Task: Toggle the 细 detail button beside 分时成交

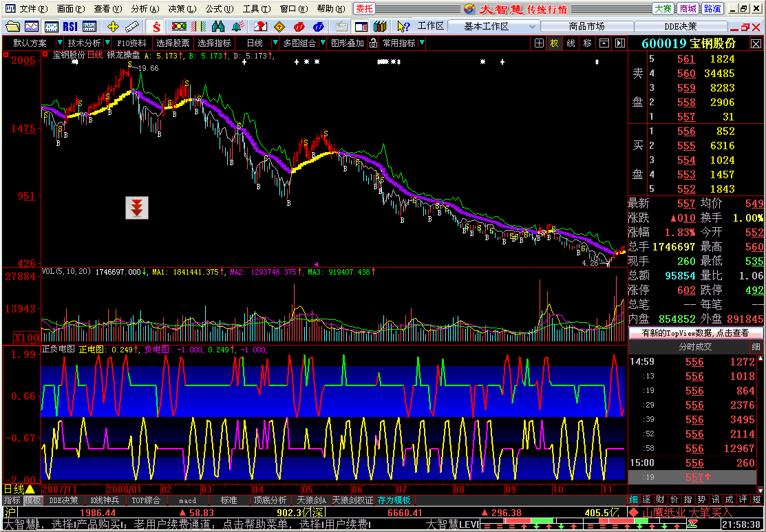Action: coord(756,347)
